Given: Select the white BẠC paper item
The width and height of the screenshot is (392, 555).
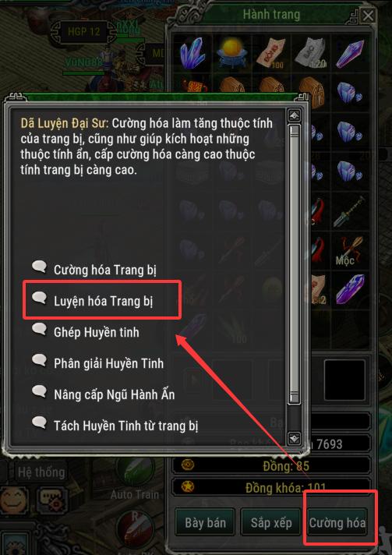Looking at the screenshot, I should click(311, 54).
